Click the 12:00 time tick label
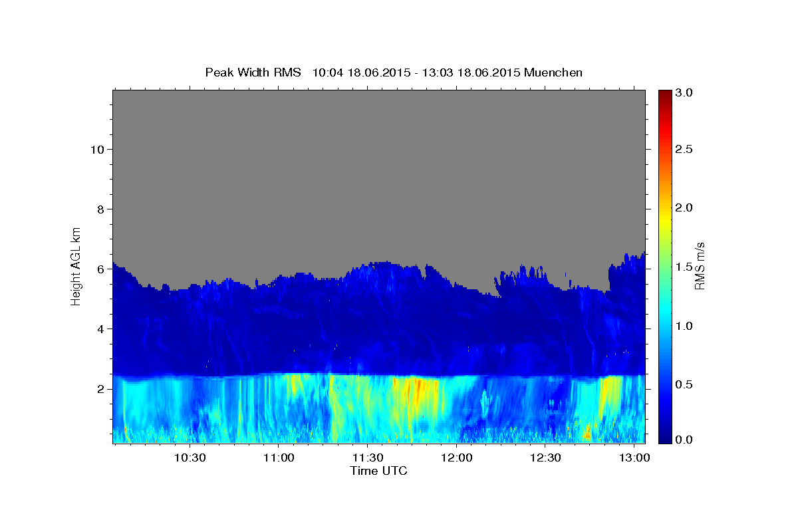 456,458
